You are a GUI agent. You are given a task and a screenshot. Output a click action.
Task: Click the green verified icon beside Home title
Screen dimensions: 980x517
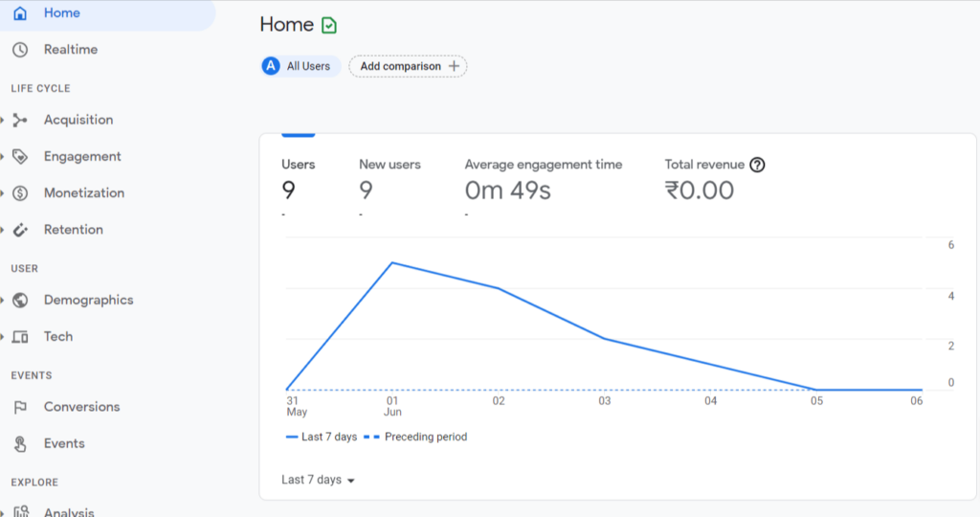pos(329,25)
